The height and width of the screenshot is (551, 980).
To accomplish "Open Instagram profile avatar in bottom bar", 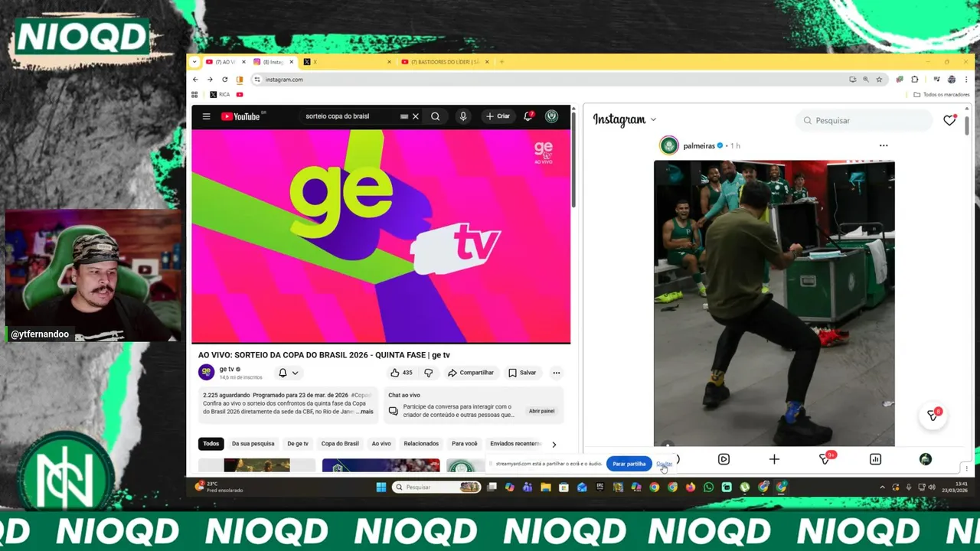I will 926,459.
